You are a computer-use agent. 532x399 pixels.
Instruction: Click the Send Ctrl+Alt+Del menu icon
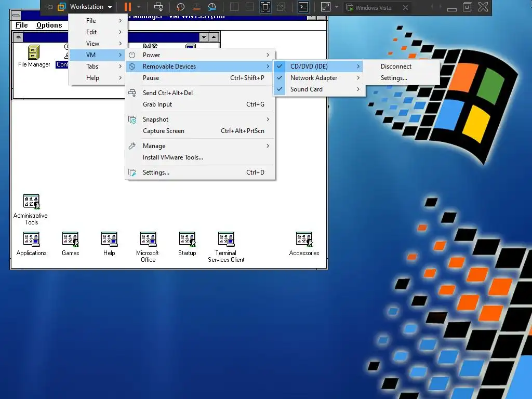(132, 92)
